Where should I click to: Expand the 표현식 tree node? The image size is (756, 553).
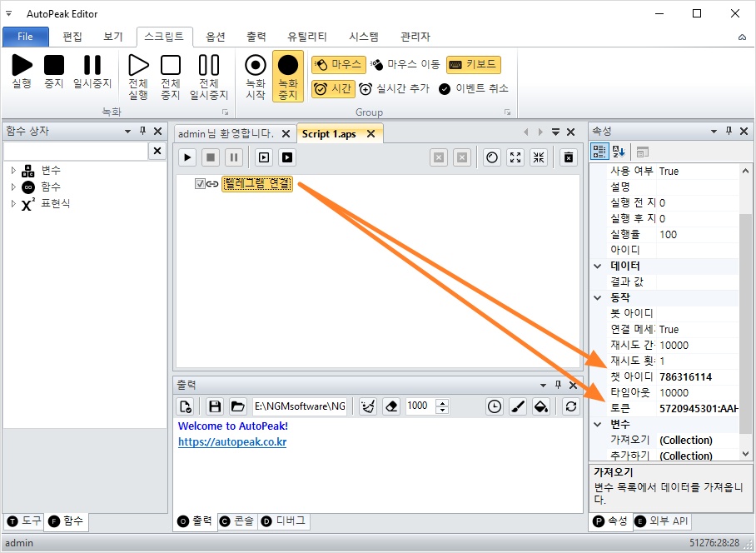pos(13,203)
